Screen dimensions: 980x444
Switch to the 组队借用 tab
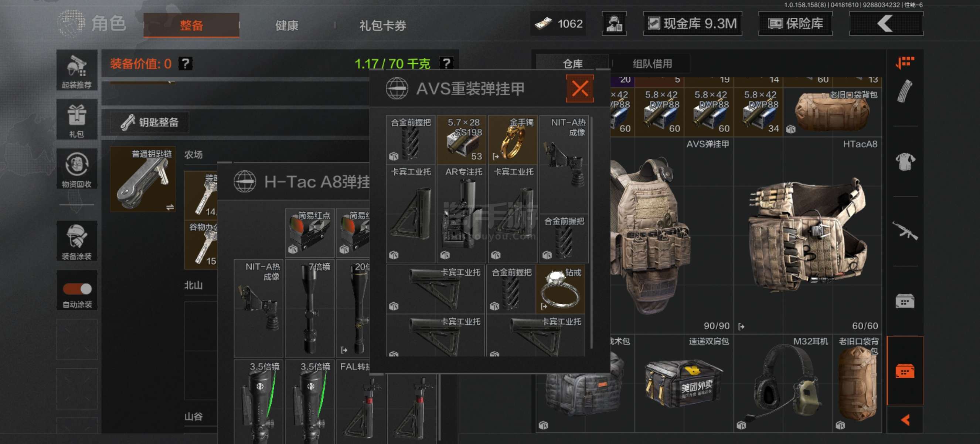point(652,64)
